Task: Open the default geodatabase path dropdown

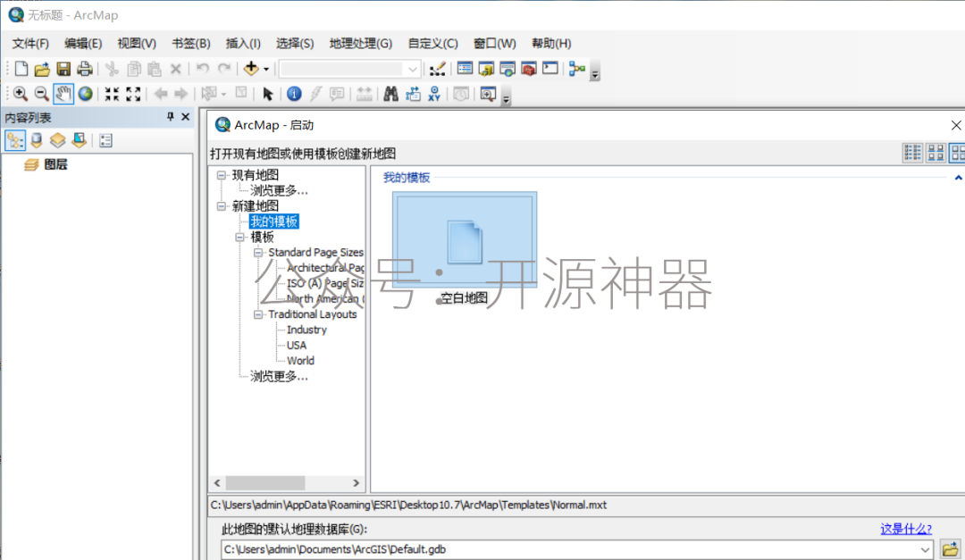Action: click(x=926, y=549)
